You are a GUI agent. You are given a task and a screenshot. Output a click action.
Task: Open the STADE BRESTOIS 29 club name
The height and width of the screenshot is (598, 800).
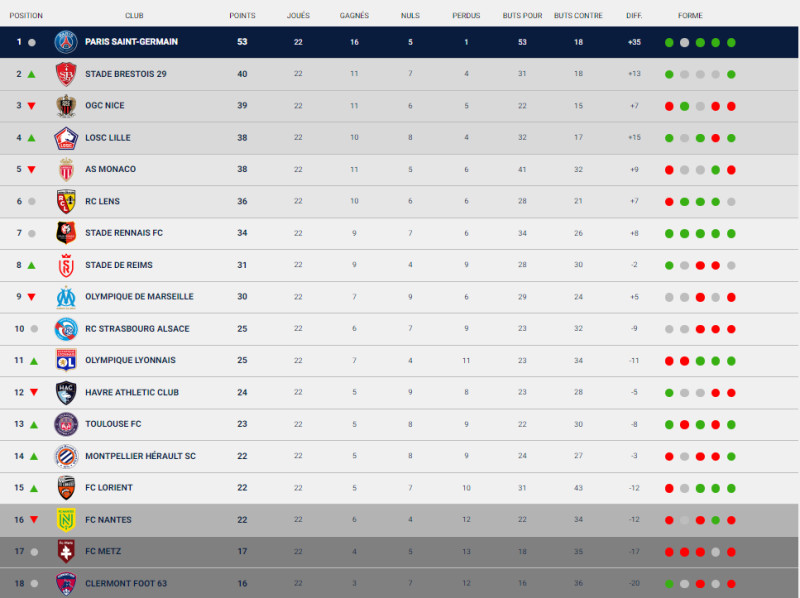pyautogui.click(x=126, y=74)
